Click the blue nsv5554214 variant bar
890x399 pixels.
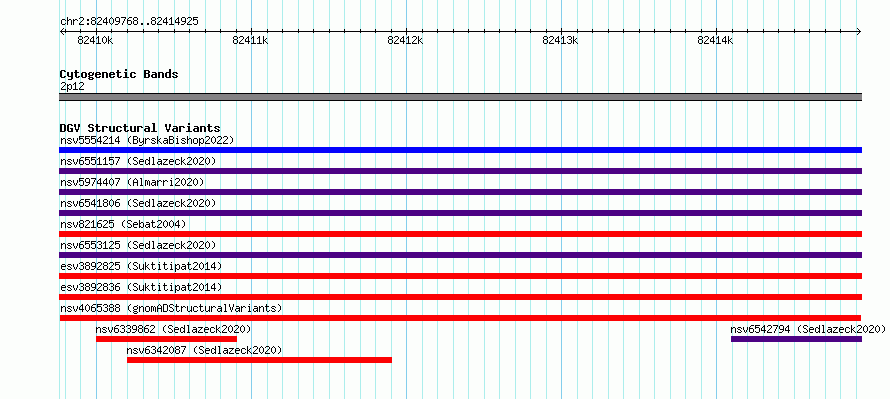coord(460,150)
